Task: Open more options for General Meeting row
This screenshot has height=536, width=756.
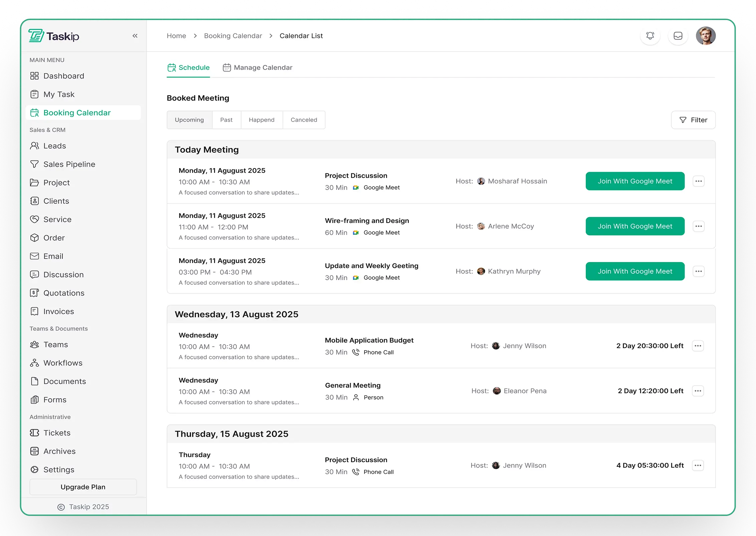Action: (698, 391)
